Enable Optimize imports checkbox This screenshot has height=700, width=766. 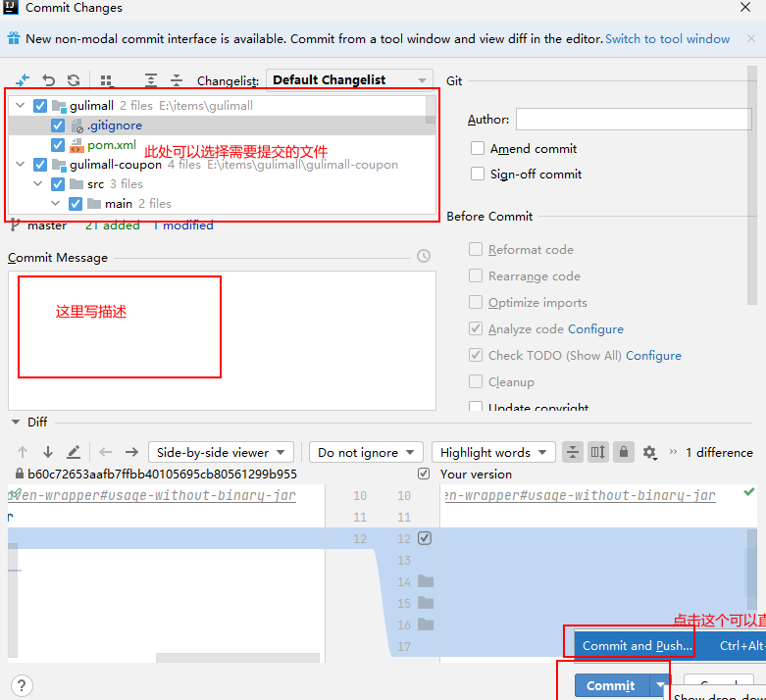click(x=476, y=302)
